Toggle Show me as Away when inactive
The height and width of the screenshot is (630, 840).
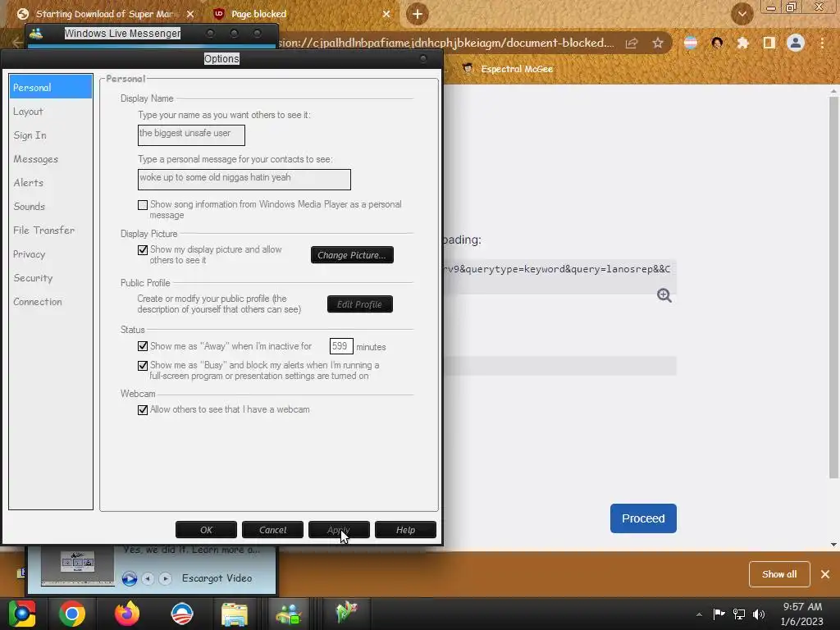tap(143, 346)
